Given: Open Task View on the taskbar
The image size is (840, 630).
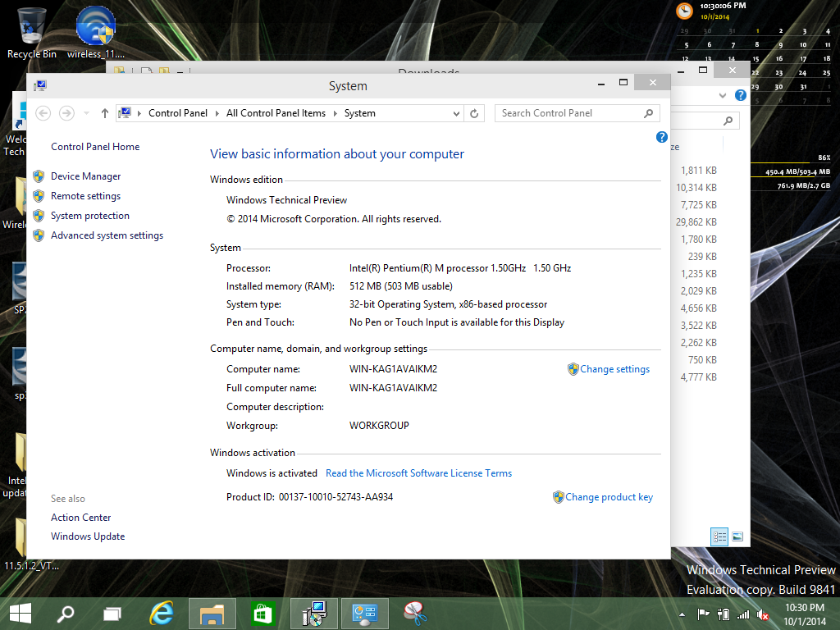Looking at the screenshot, I should coord(112,614).
